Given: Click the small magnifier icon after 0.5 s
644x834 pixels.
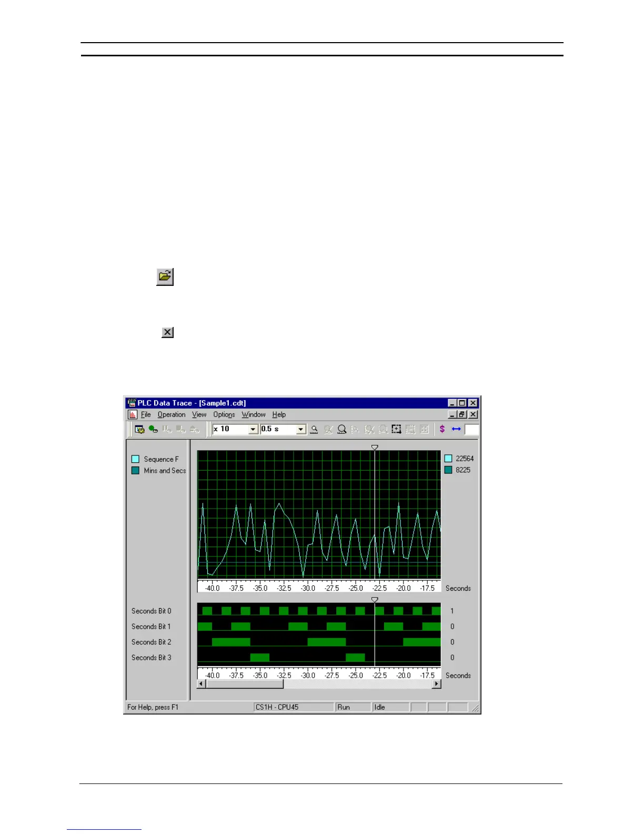Looking at the screenshot, I should pos(314,429).
